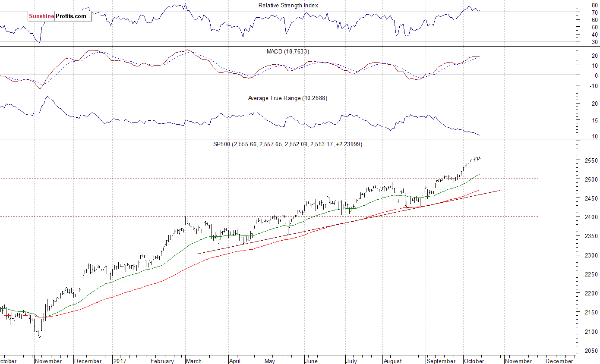Viewport: 600px width, 364px height.
Task: Click the 2400 price axis value
Action: click(x=591, y=217)
